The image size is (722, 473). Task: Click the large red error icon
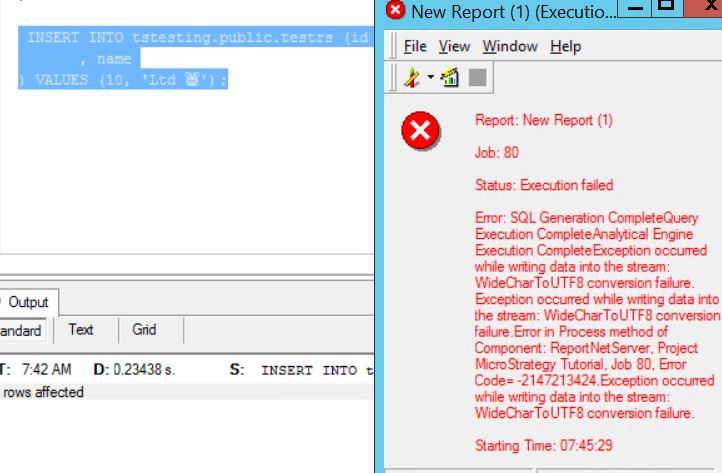point(421,131)
